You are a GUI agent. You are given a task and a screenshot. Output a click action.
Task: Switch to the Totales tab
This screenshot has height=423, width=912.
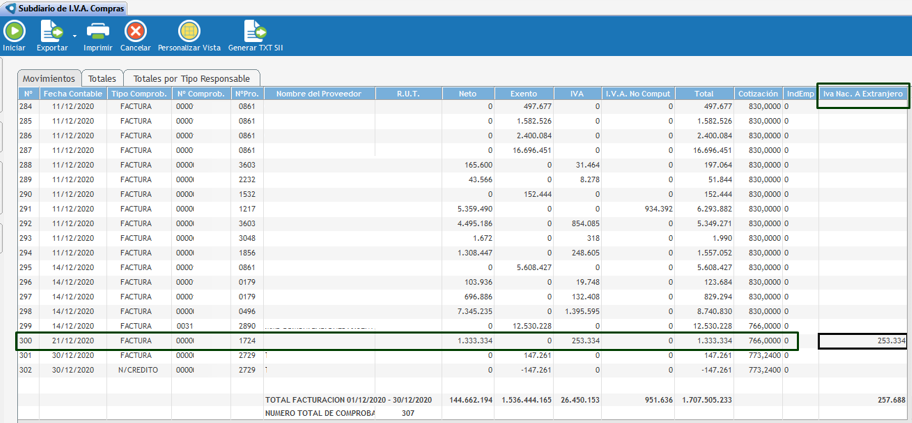click(x=101, y=78)
